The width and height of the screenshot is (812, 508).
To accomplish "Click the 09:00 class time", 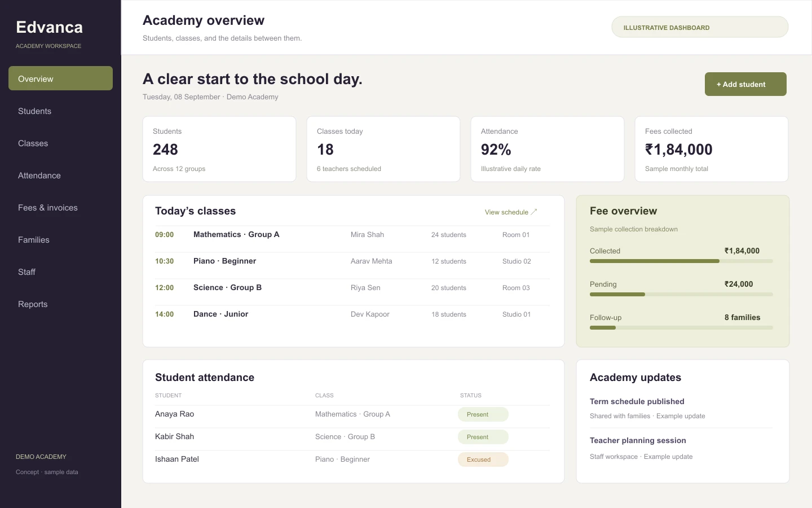I will (x=165, y=234).
